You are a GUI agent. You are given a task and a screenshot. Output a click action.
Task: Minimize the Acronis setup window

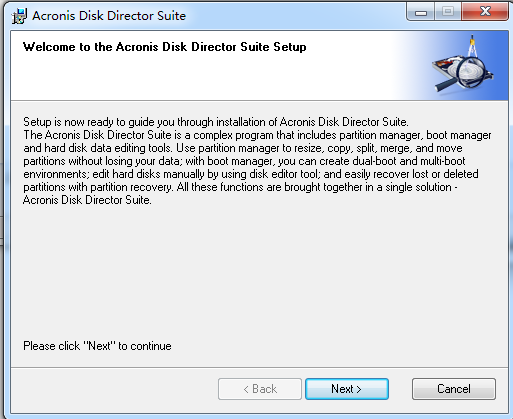point(421,12)
